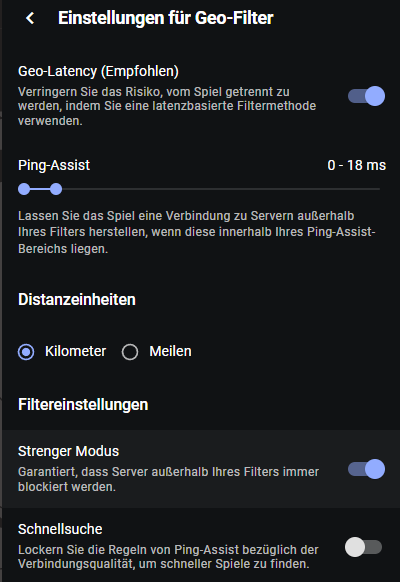
Task: Click the Distanzeinheiten section heading
Action: (77, 300)
